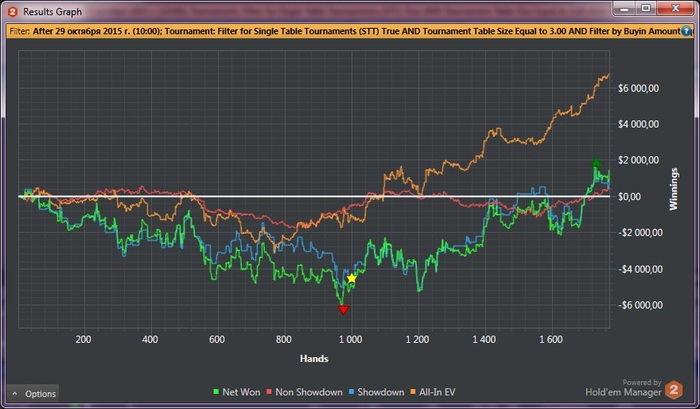The height and width of the screenshot is (409, 700).
Task: Click the 400 hands axis label
Action: (x=150, y=339)
